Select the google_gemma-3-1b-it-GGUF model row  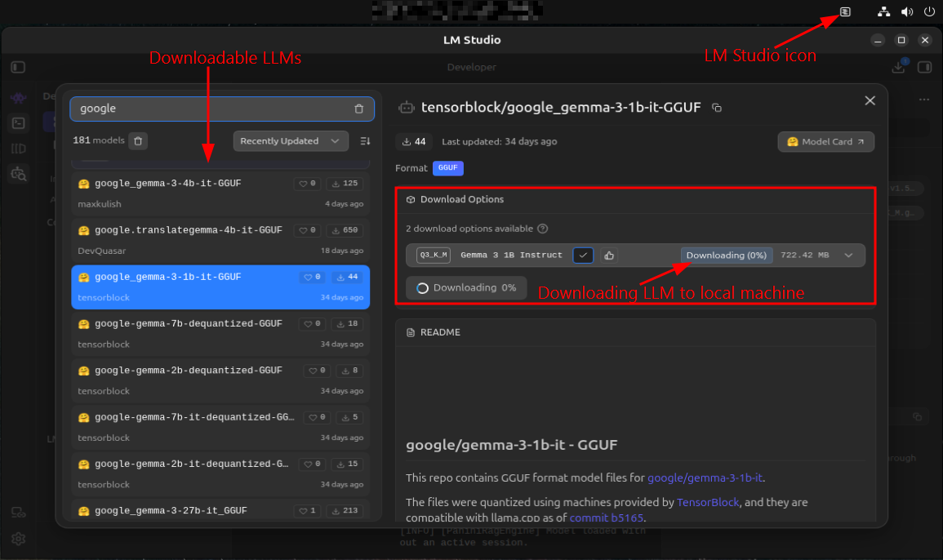220,287
